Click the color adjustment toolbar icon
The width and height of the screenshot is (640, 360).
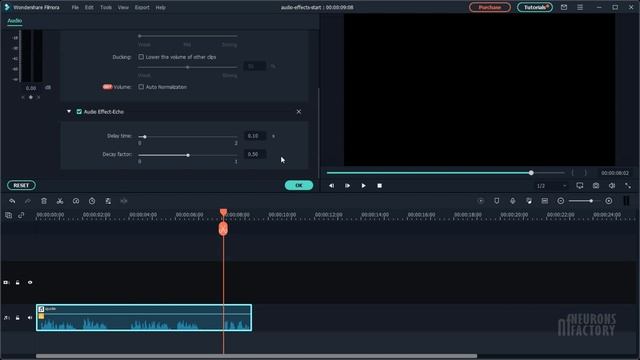point(108,201)
